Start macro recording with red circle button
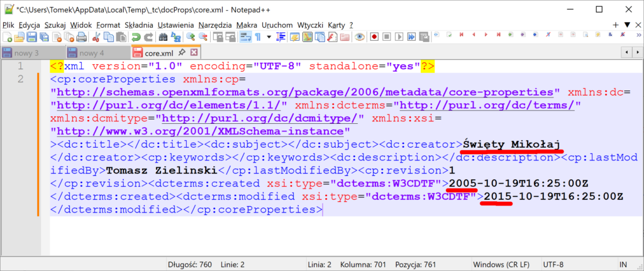Screen dimensions: 644x271 374,37
